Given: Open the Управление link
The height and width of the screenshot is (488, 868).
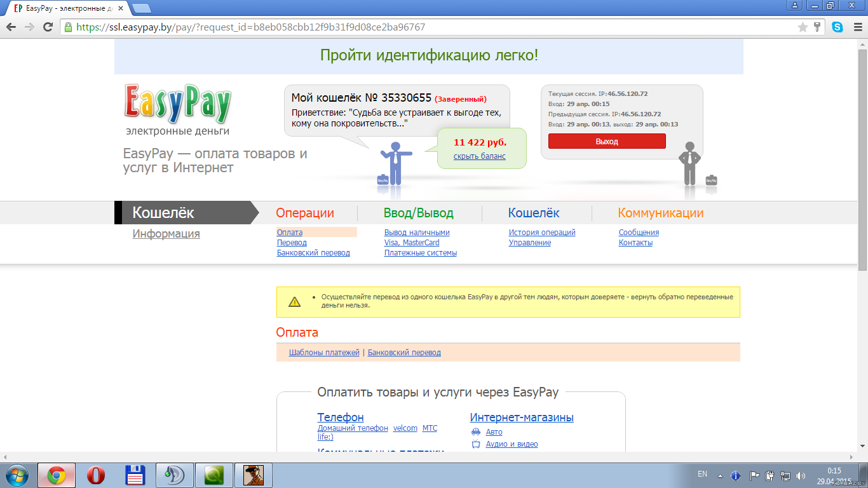Looking at the screenshot, I should 530,243.
